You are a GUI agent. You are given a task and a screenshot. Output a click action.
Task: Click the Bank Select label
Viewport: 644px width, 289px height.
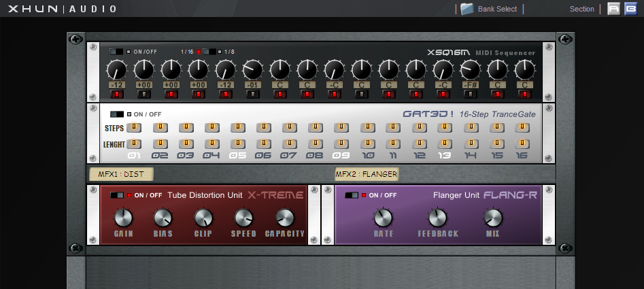[497, 9]
